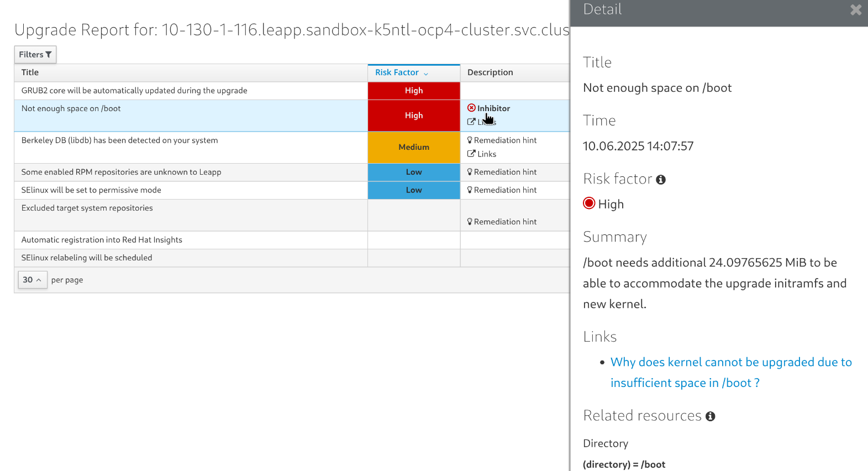Image resolution: width=868 pixels, height=471 pixels.
Task: Click the Links icon in the Berkeley DB row
Action: tap(471, 154)
